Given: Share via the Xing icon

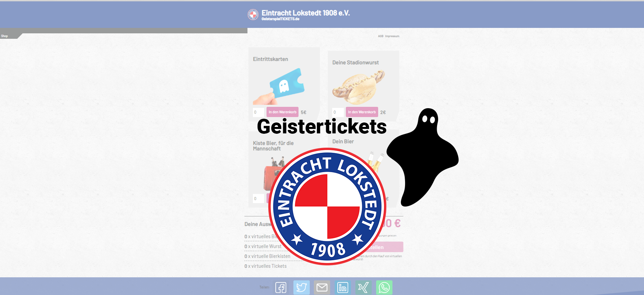Looking at the screenshot, I should tap(364, 288).
